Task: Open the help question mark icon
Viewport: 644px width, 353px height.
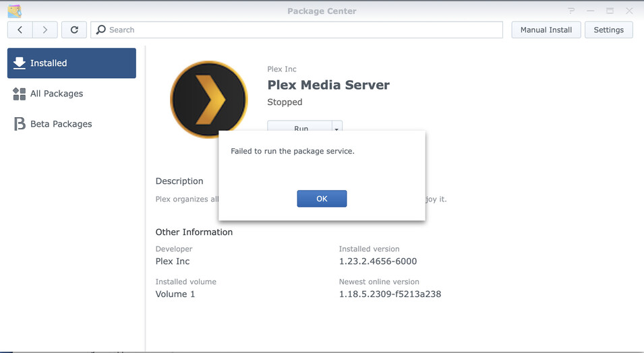Action: (x=571, y=11)
